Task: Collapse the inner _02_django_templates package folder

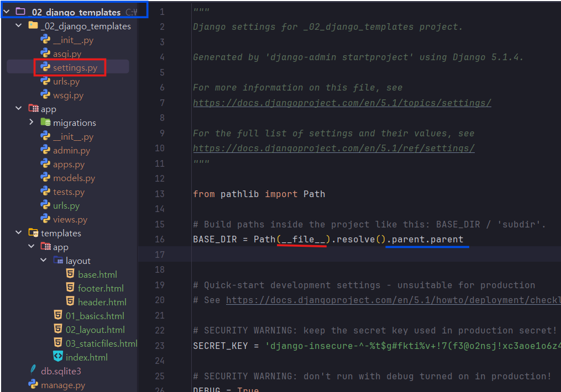Action: [19, 25]
